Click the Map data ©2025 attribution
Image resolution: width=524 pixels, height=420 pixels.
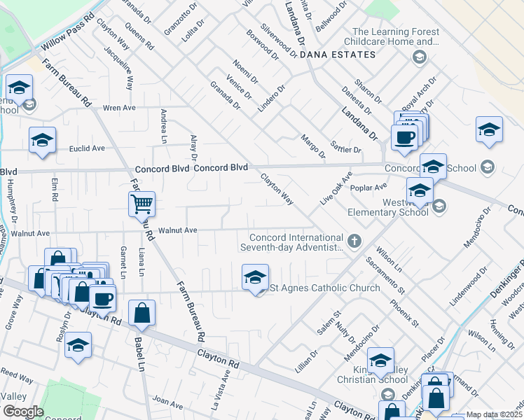[495, 414]
